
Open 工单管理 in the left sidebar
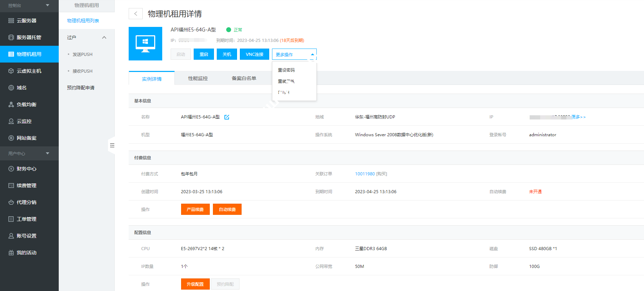point(27,219)
